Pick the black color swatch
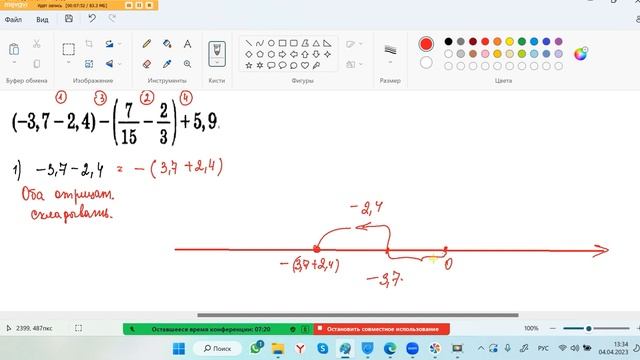Screen dimensions: 640x360 tap(448, 41)
